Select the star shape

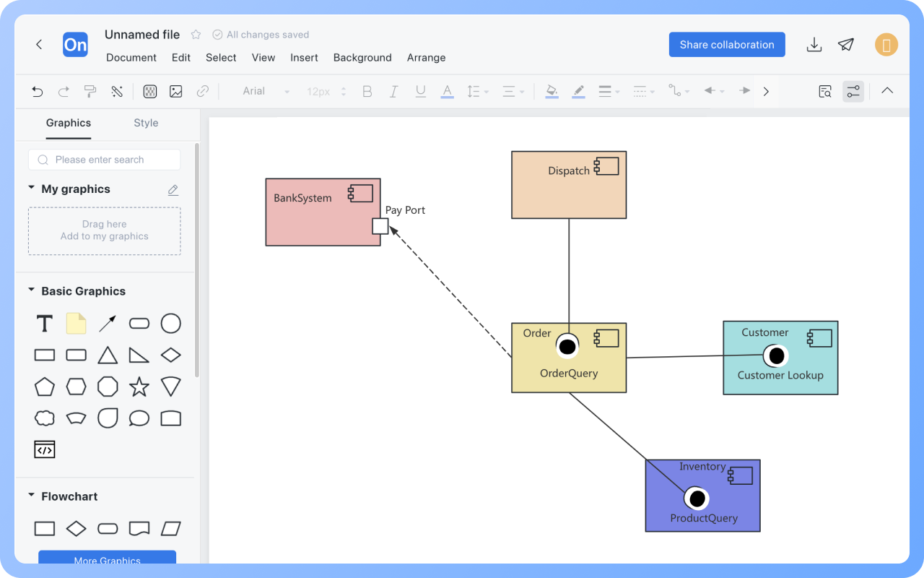pos(139,387)
